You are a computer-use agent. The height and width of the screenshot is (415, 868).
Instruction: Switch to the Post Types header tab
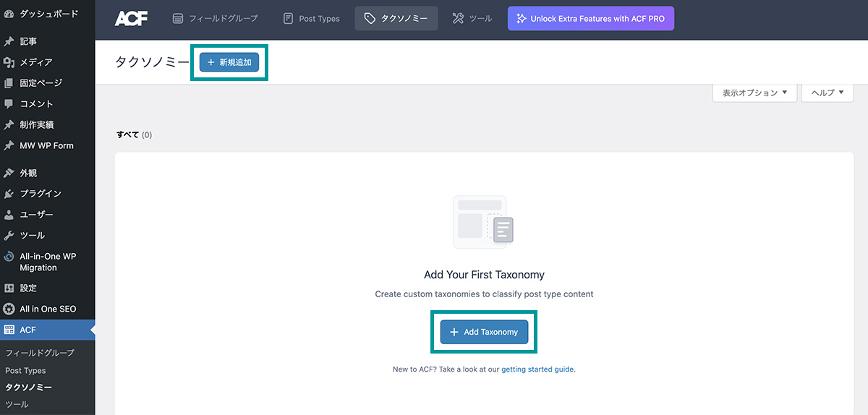pyautogui.click(x=311, y=19)
